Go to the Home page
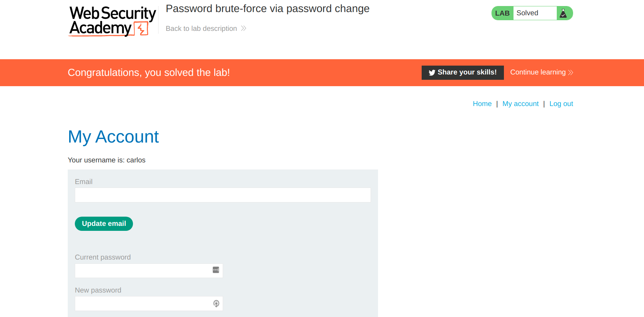Screen dimensions: 644x317 (x=482, y=104)
